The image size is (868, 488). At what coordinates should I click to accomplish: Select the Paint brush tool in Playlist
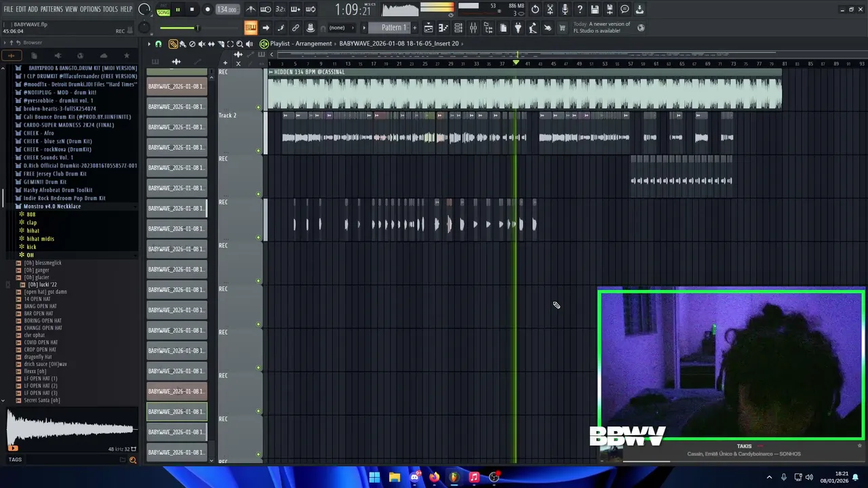(x=182, y=44)
